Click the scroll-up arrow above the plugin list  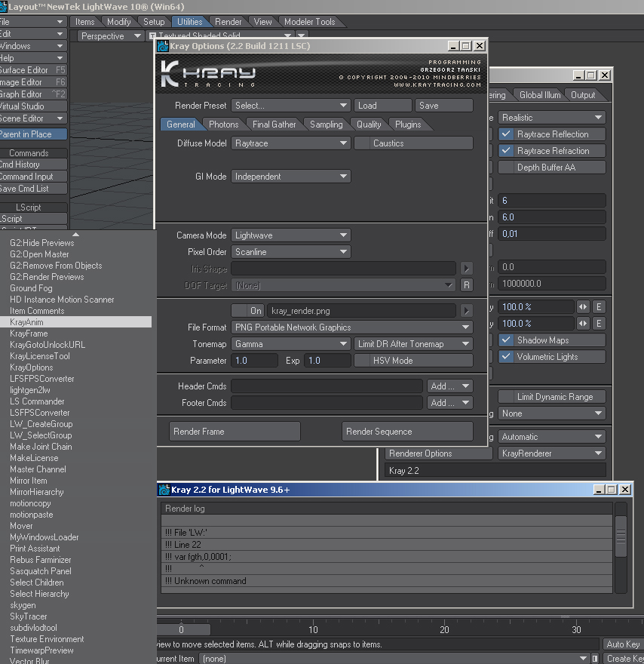tap(75, 234)
